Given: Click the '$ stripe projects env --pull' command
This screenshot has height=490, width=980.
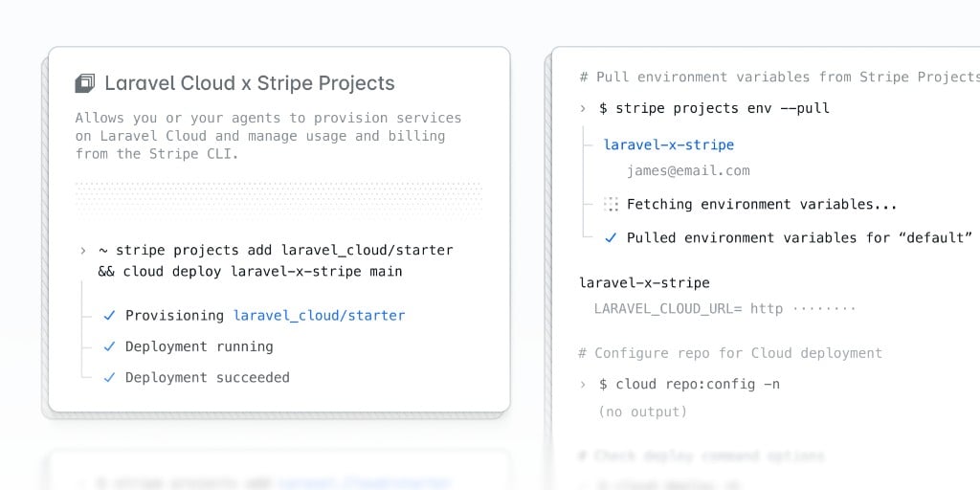Looking at the screenshot, I should tap(714, 109).
